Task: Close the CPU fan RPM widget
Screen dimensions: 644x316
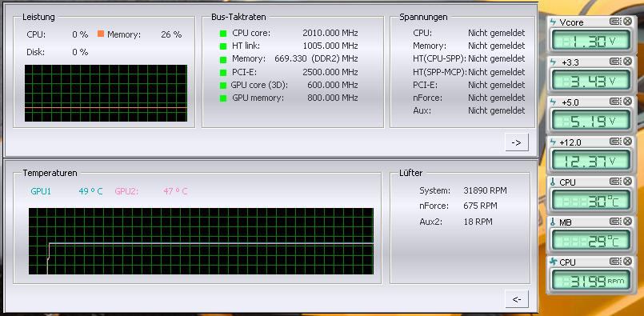Action: coord(627,262)
